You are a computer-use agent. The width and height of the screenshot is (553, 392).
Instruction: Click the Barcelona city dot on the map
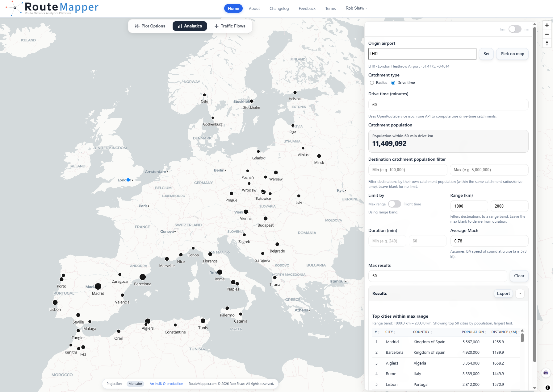tap(143, 277)
